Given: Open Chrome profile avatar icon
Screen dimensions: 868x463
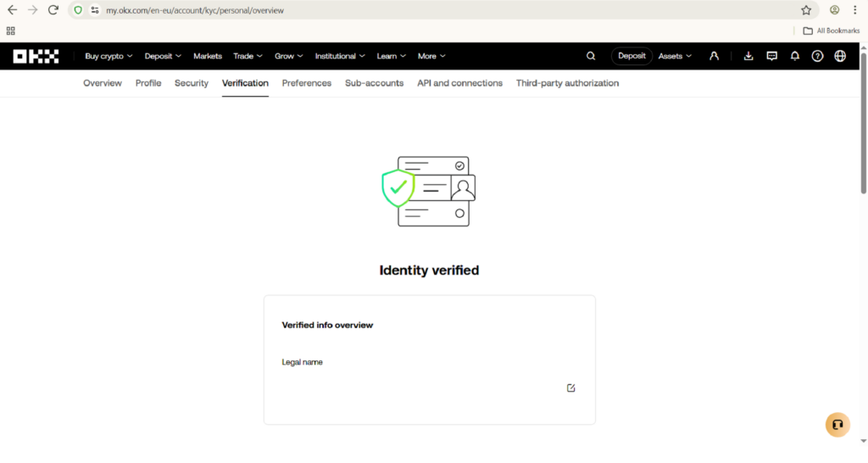Looking at the screenshot, I should [x=834, y=10].
